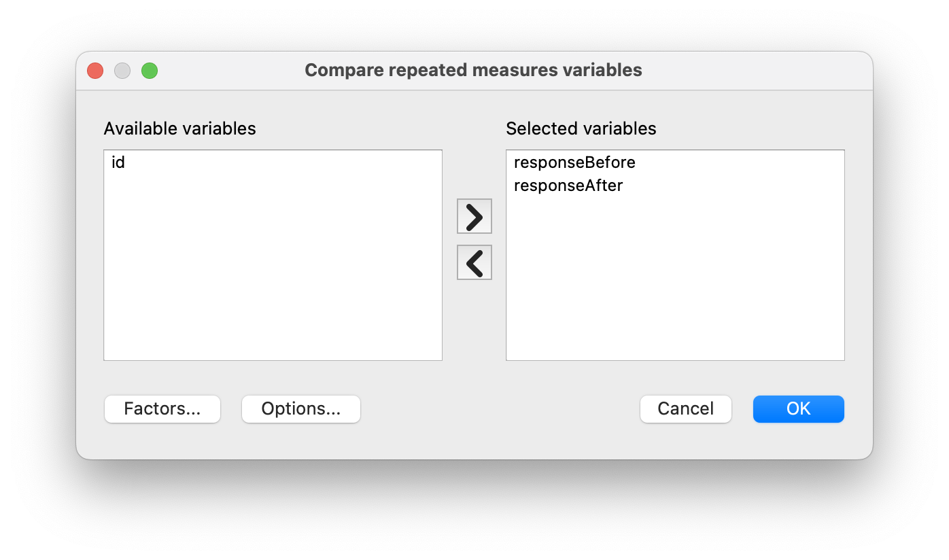Click the Available variables heading
The image size is (949, 560).
click(x=179, y=128)
